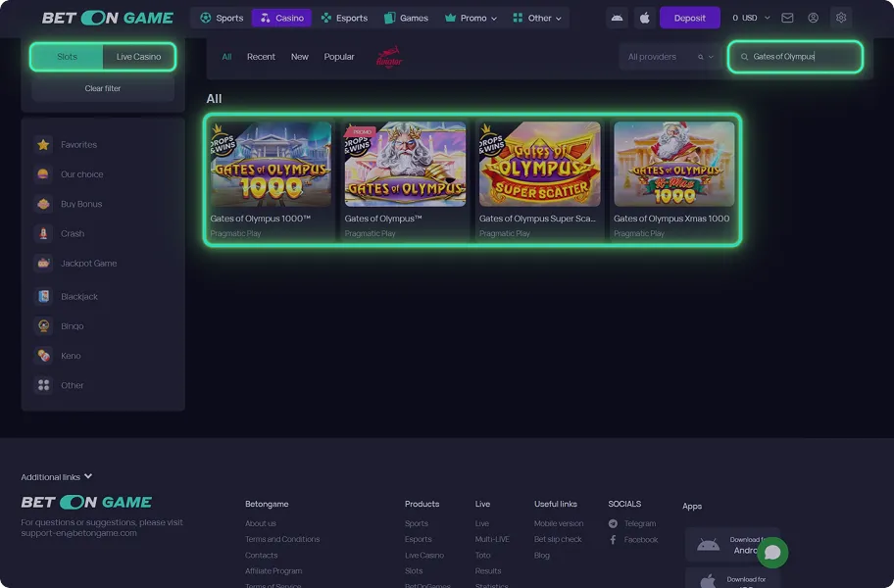Switch to Slots mode
This screenshot has height=588, width=894.
67,57
